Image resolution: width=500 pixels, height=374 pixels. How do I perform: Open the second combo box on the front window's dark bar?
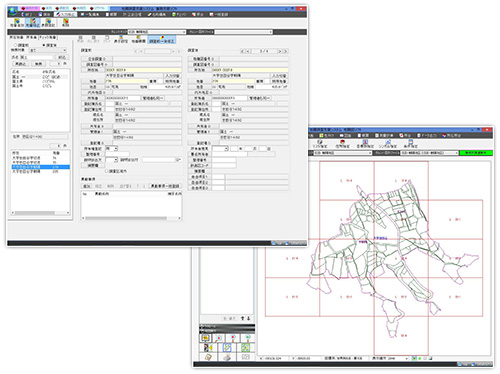243,32
